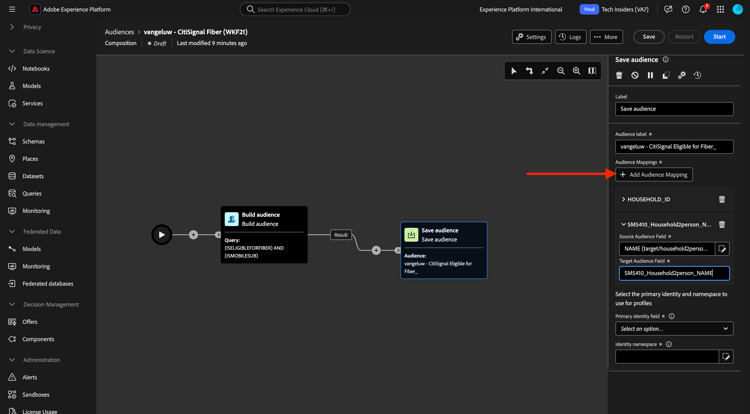Click the Label input field
This screenshot has height=414, width=750.
[x=674, y=109]
